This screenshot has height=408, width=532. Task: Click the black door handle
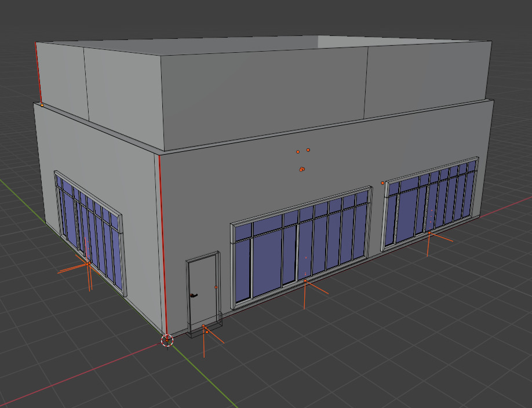tap(194, 296)
